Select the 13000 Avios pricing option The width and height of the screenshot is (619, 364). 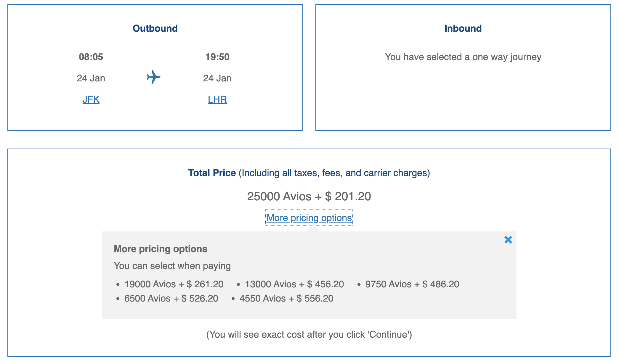(x=294, y=284)
